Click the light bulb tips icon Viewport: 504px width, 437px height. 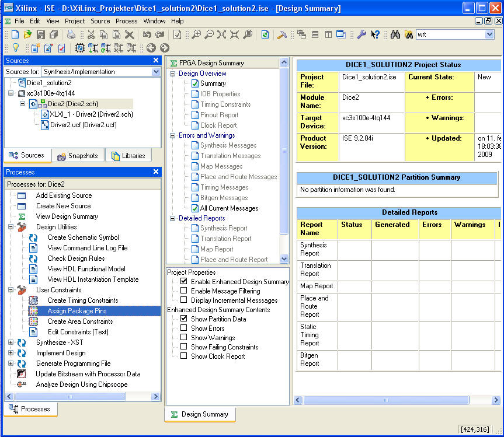click(x=15, y=48)
